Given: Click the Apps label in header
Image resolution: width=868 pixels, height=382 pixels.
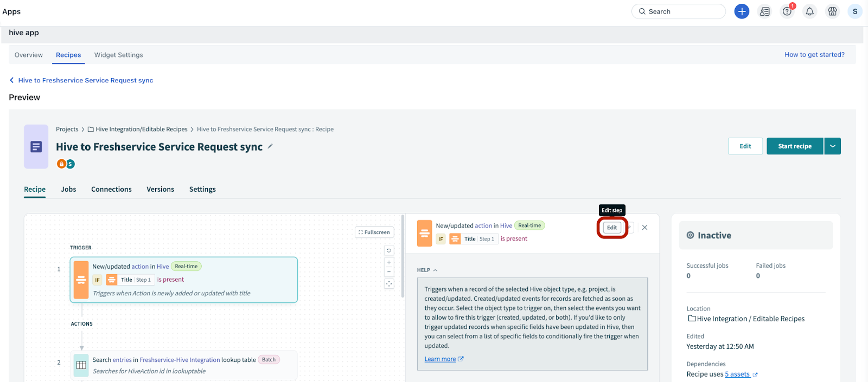Looking at the screenshot, I should (x=11, y=11).
